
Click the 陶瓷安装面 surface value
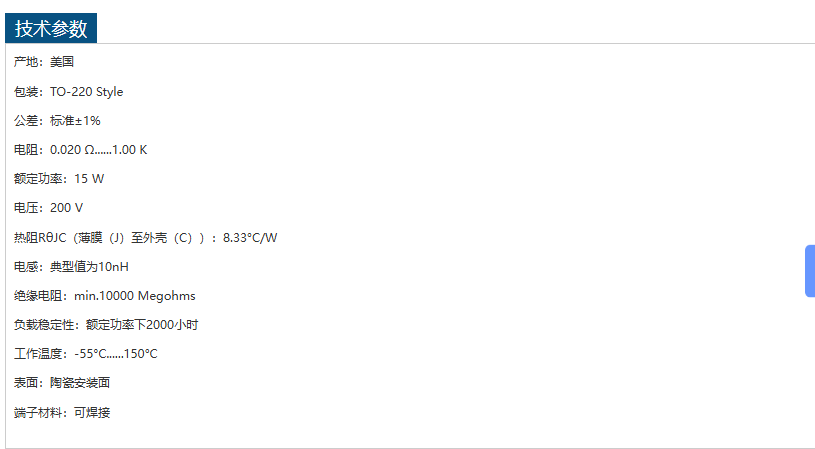(x=80, y=383)
